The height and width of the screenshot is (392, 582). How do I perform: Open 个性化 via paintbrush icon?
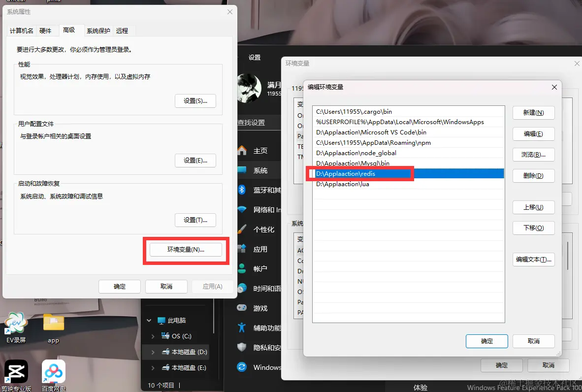click(x=242, y=229)
